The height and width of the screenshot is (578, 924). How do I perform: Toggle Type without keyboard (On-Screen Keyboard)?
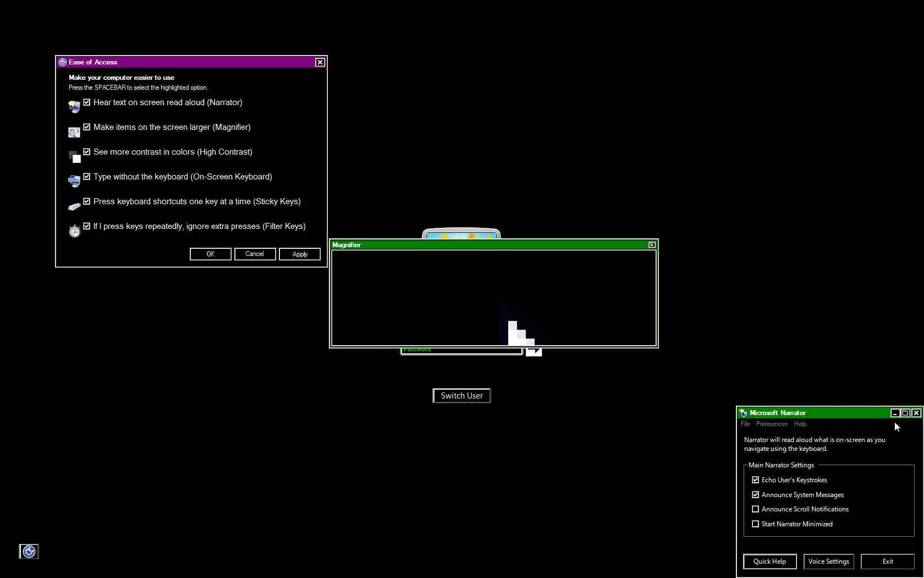(x=87, y=177)
